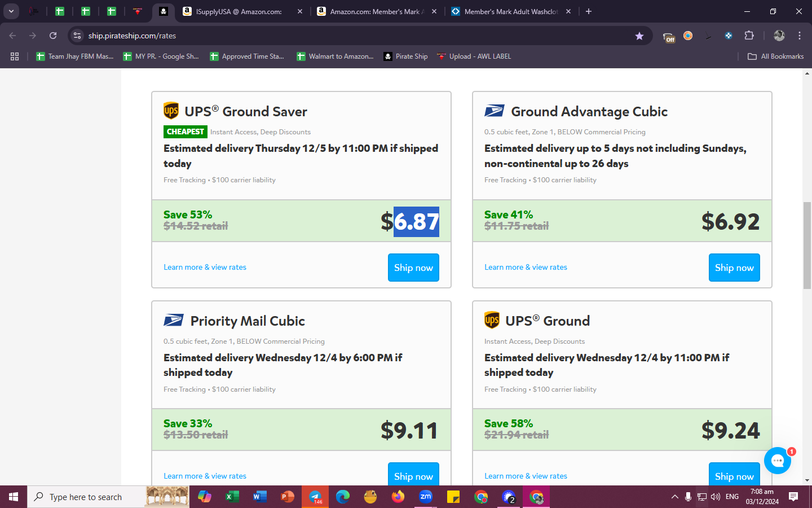The image size is (812, 508).
Task: Open the Windows Start menu
Action: click(x=14, y=497)
